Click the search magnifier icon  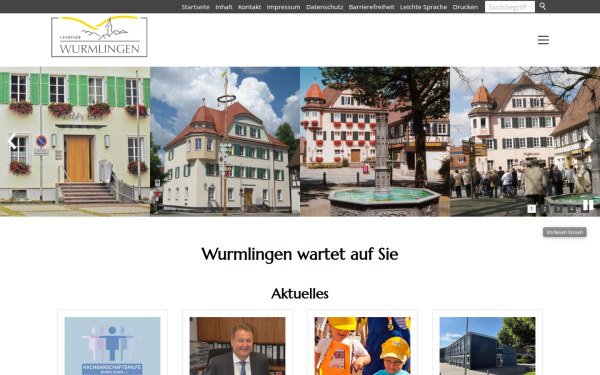[x=543, y=7]
